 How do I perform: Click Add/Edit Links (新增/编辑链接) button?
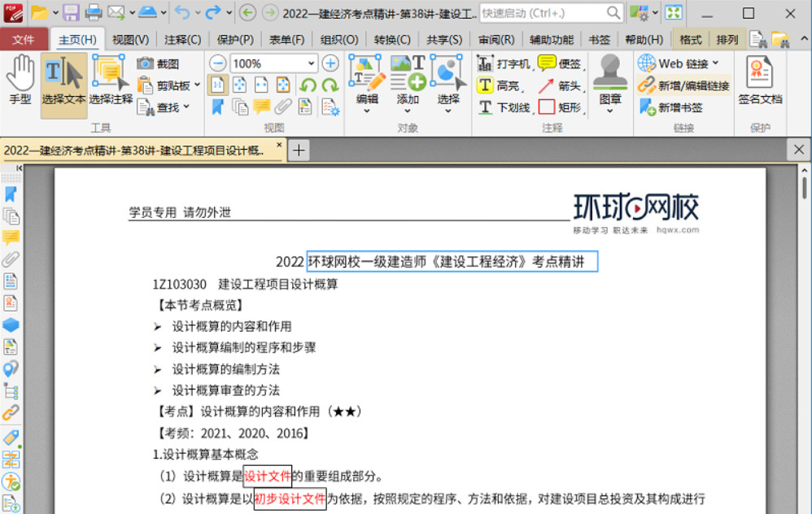tap(684, 85)
